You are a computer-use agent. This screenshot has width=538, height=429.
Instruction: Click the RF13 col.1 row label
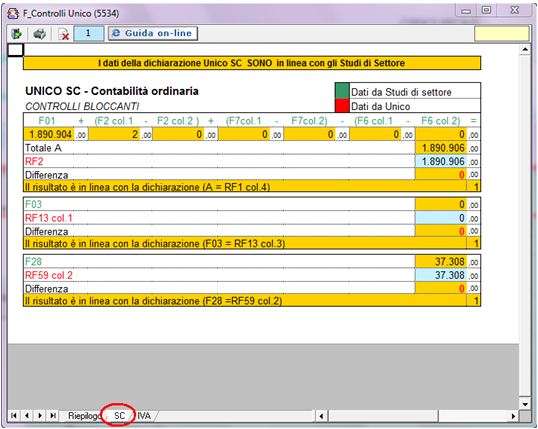49,218
